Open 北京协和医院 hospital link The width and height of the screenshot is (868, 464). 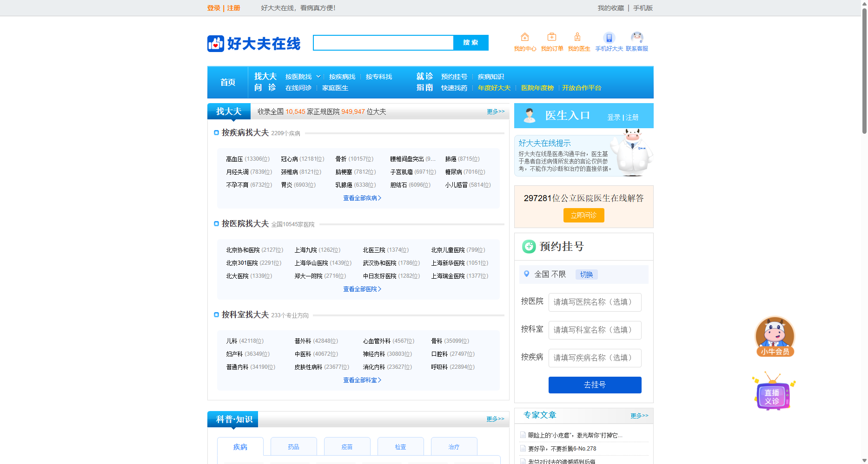point(243,250)
